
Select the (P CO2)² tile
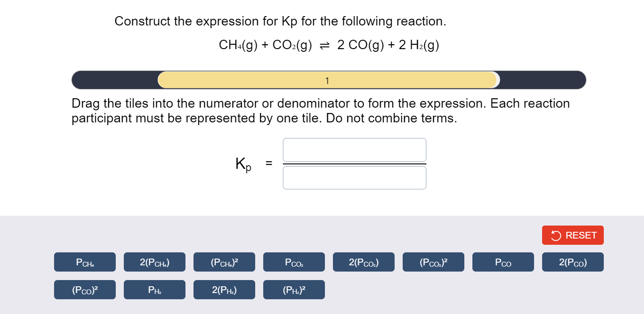pos(433,262)
